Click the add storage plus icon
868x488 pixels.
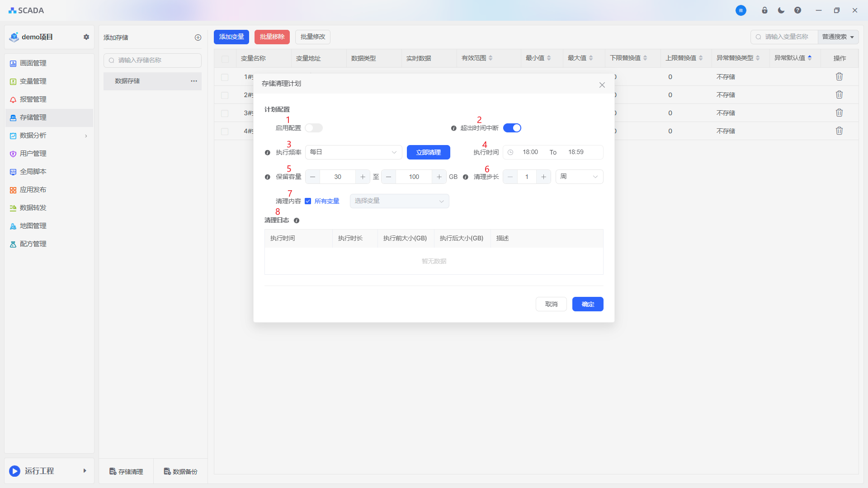198,38
